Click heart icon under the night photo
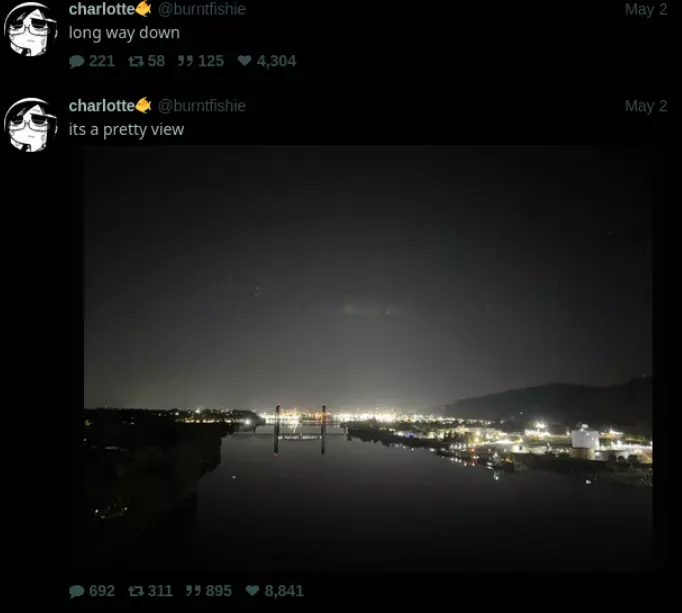The image size is (682, 613). (x=252, y=591)
